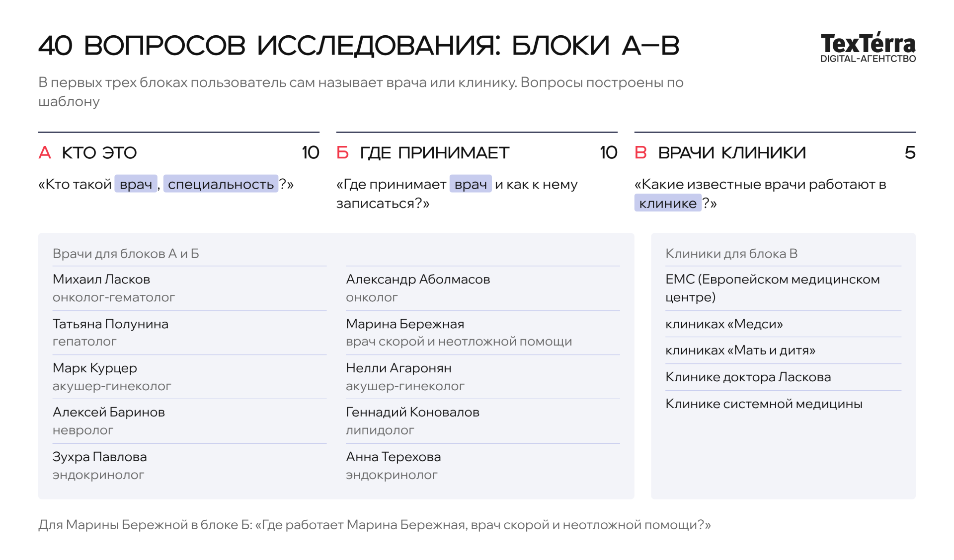Click the "врач" tag in block Б question

pyautogui.click(x=471, y=184)
